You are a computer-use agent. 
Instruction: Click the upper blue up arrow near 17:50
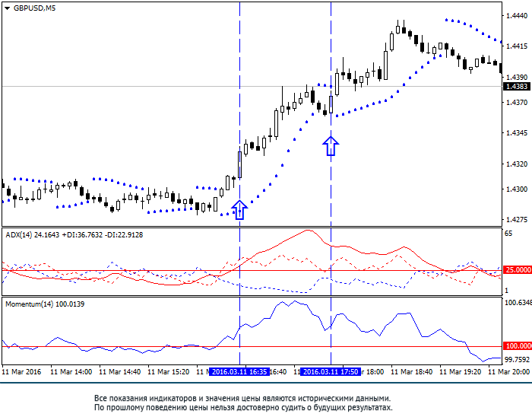tap(331, 146)
